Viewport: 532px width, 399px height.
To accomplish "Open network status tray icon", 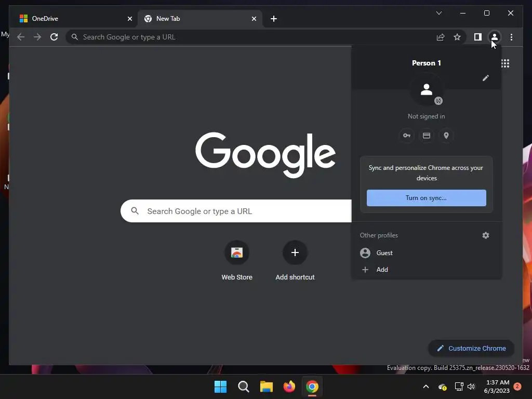I will (459, 387).
